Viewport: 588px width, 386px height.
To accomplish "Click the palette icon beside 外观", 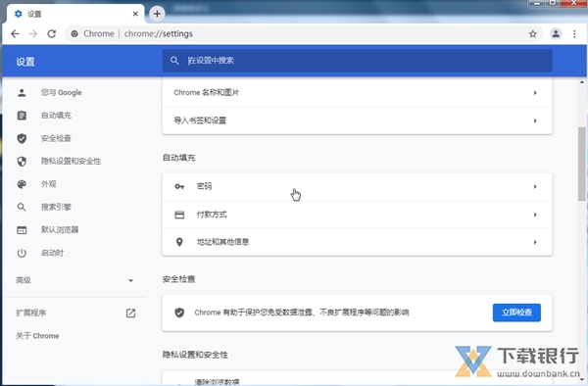I will tap(22, 184).
